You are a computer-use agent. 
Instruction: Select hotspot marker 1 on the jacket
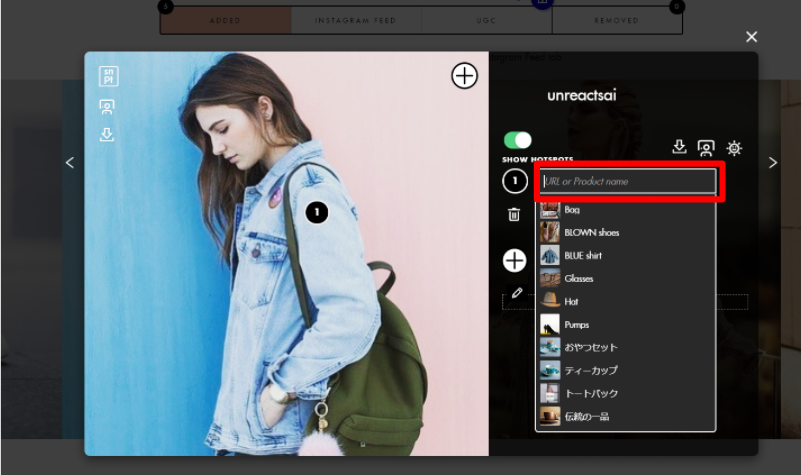pos(317,212)
